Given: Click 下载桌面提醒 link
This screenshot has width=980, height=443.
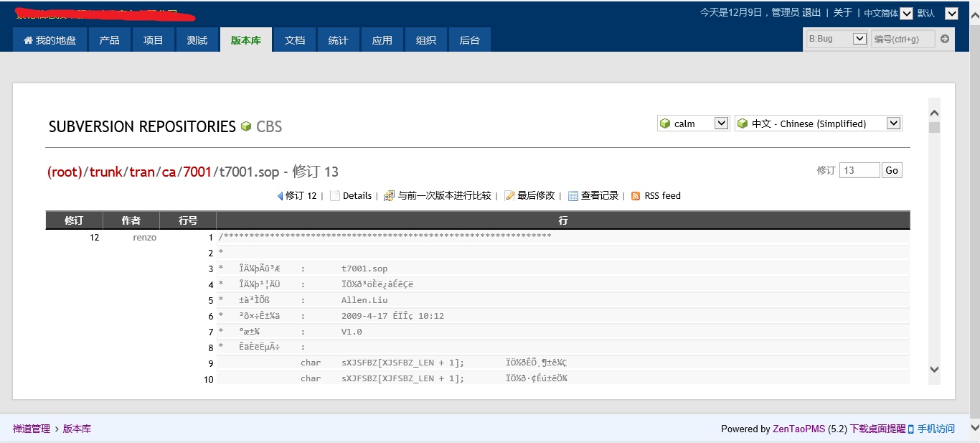Looking at the screenshot, I should (x=877, y=429).
